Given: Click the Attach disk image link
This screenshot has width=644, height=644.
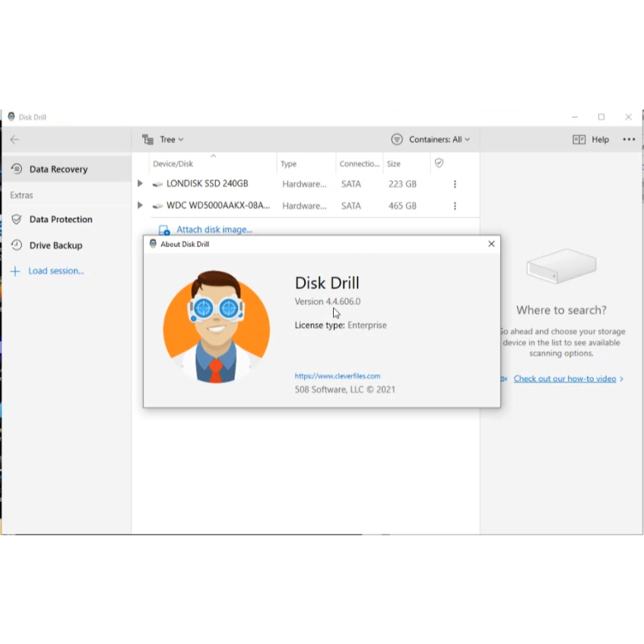Looking at the screenshot, I should (214, 230).
